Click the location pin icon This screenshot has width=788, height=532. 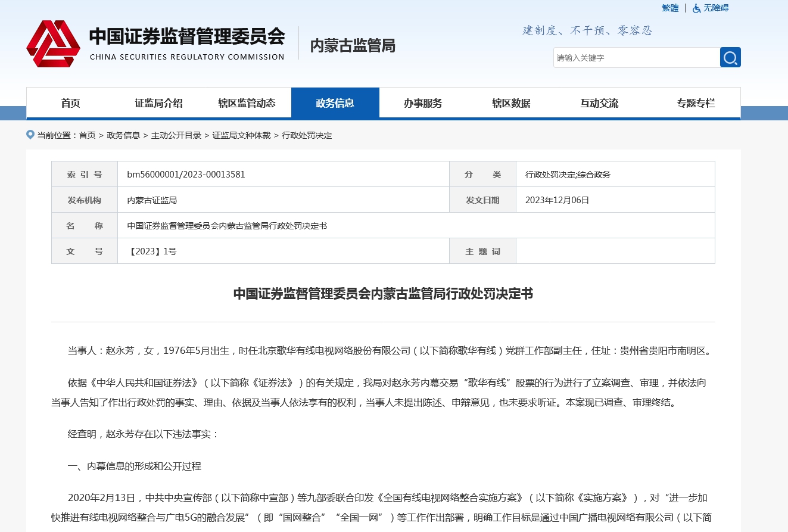coord(30,135)
